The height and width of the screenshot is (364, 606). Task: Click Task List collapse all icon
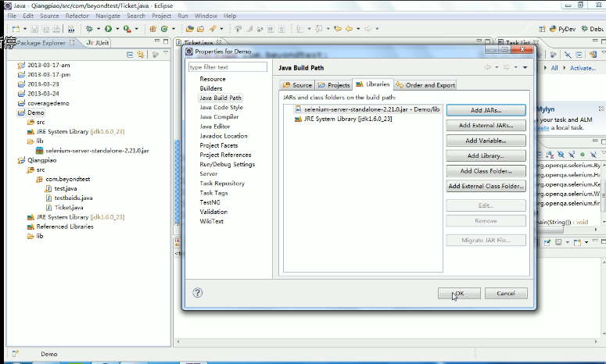click(x=579, y=55)
